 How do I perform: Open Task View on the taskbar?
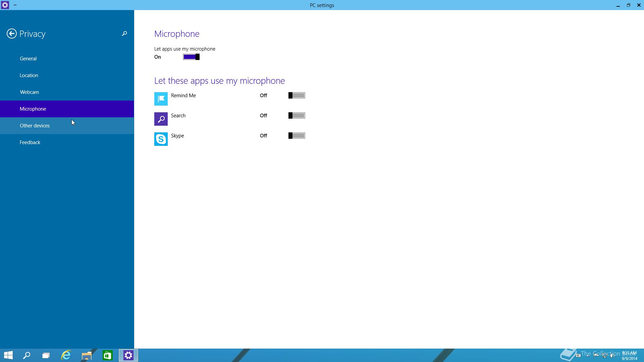pos(46,355)
